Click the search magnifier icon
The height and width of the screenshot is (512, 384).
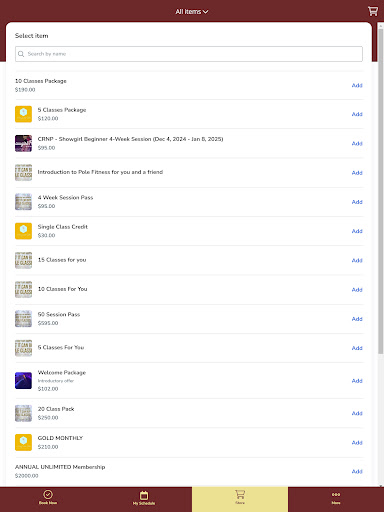click(21, 54)
